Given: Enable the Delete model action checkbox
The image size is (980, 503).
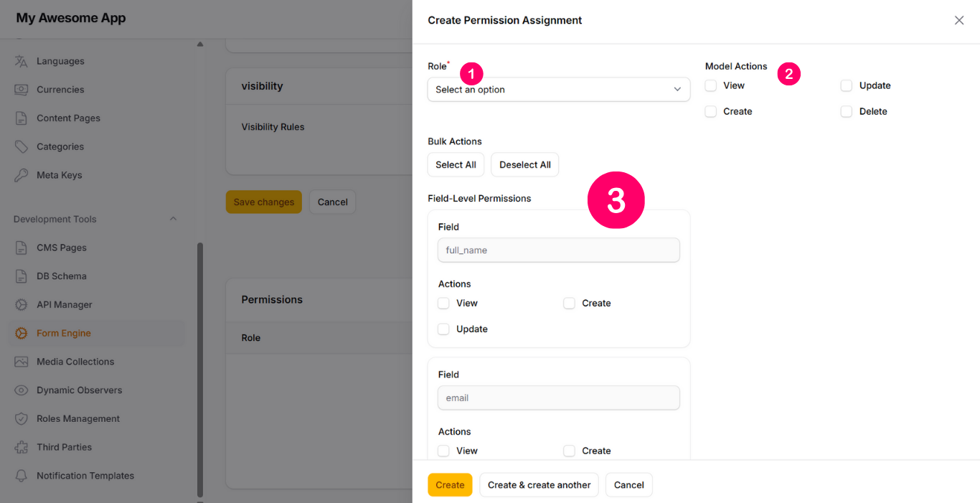Looking at the screenshot, I should pos(847,111).
